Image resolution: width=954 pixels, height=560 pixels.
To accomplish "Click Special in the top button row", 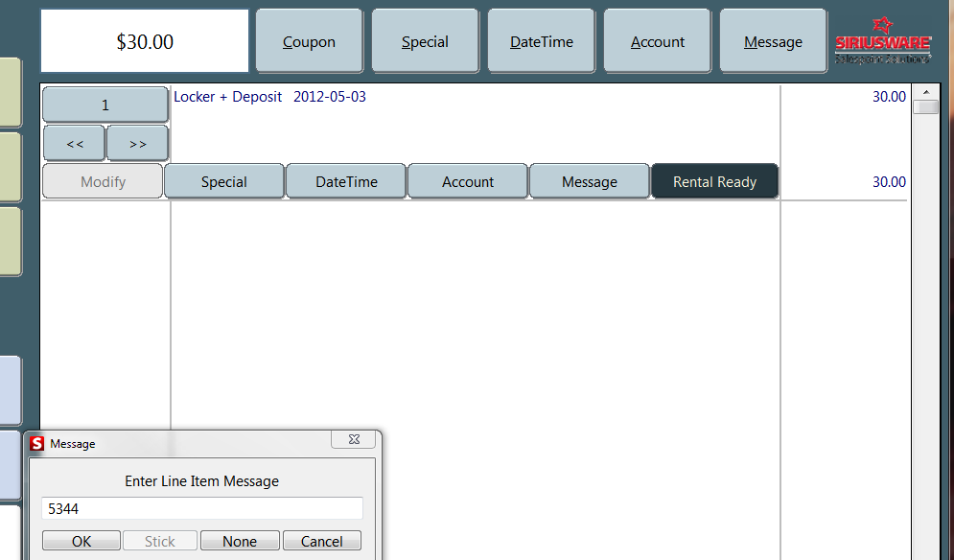I will (x=425, y=40).
